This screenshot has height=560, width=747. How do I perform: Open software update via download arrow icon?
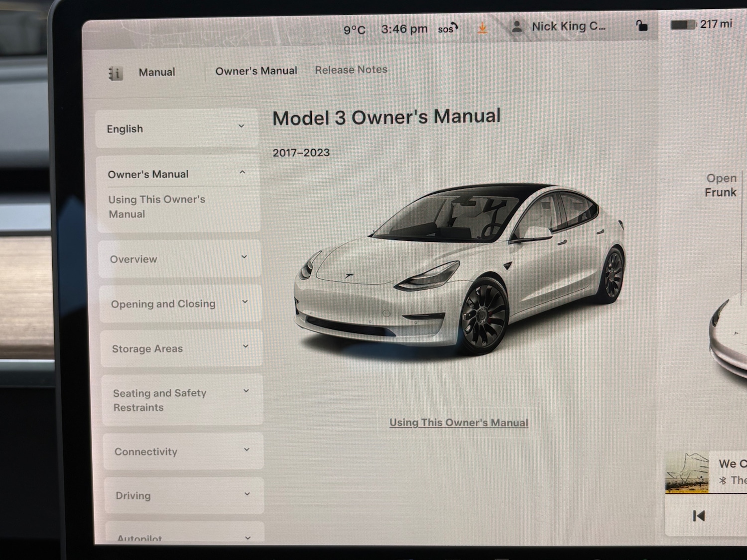coord(481,27)
